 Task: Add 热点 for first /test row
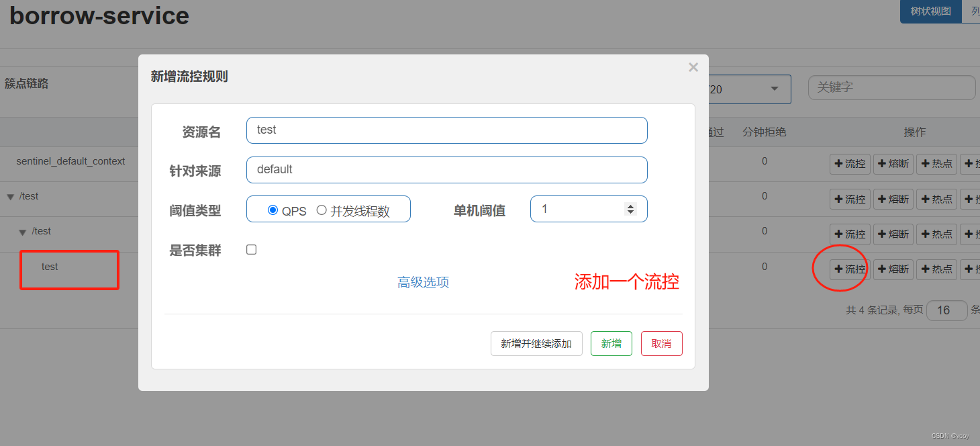(937, 199)
